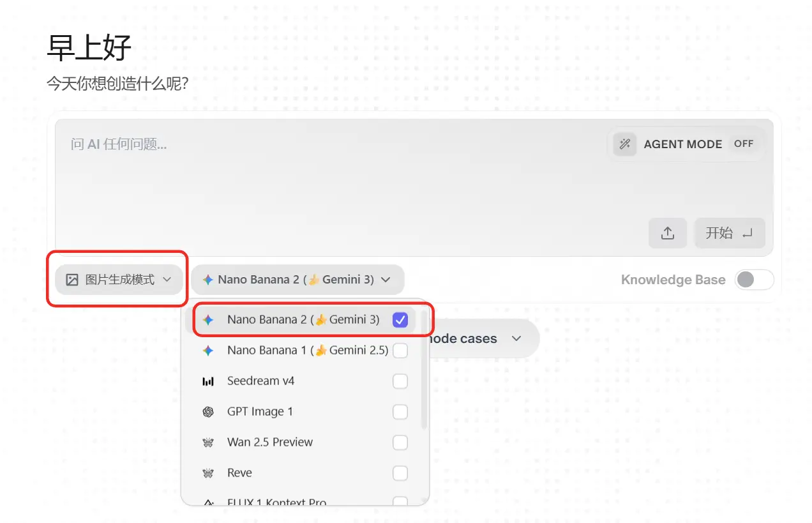The image size is (812, 523).
Task: Select Wan 2.5 Preview from model list
Action: coord(270,443)
